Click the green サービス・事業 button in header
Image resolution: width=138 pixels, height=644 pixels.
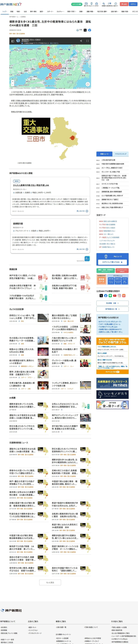coord(77,4)
